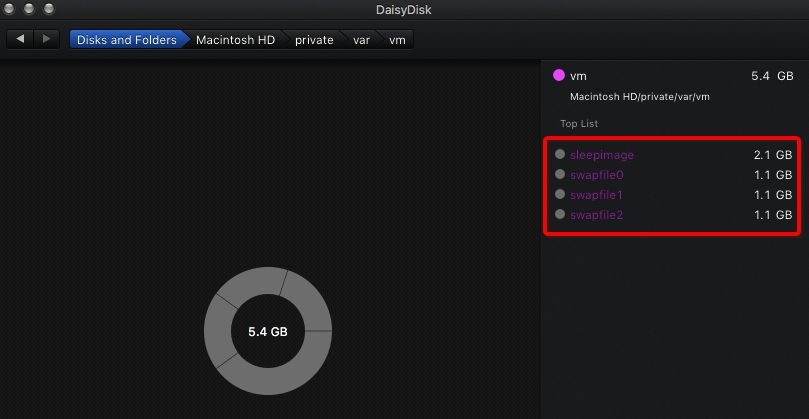Go to Disks and Folders breadcrumb

coord(126,40)
